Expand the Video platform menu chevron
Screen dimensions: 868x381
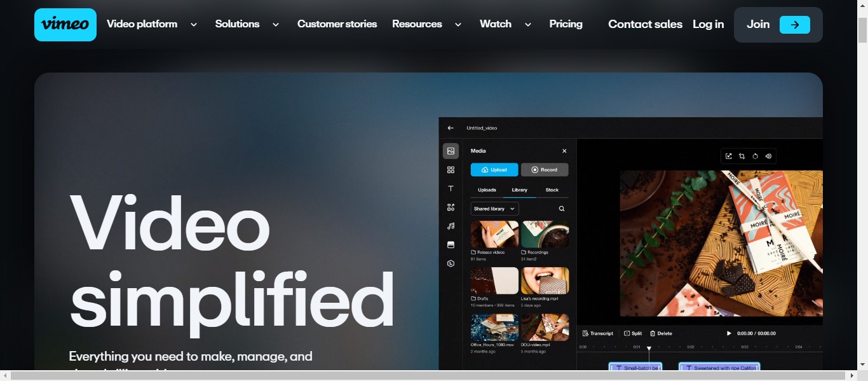tap(194, 25)
